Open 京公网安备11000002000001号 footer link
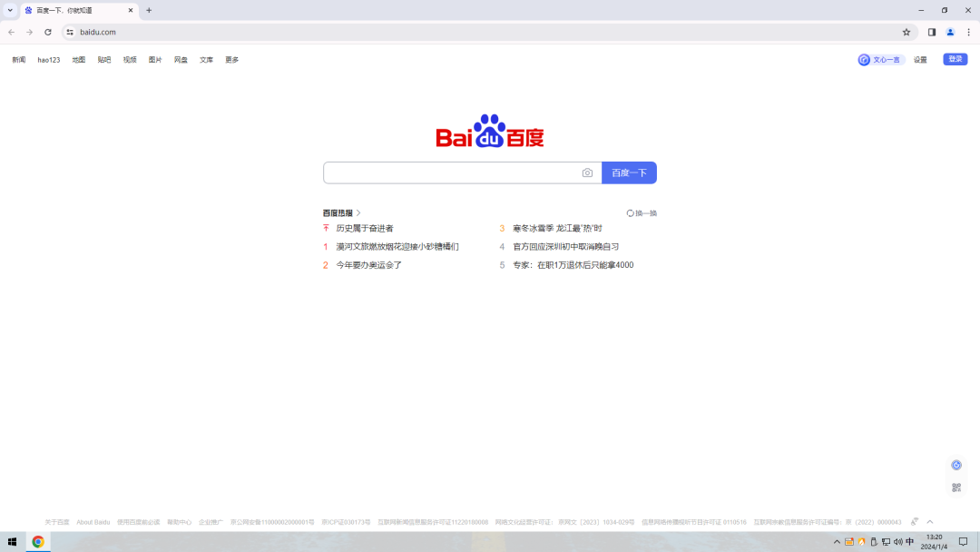 [x=272, y=523]
